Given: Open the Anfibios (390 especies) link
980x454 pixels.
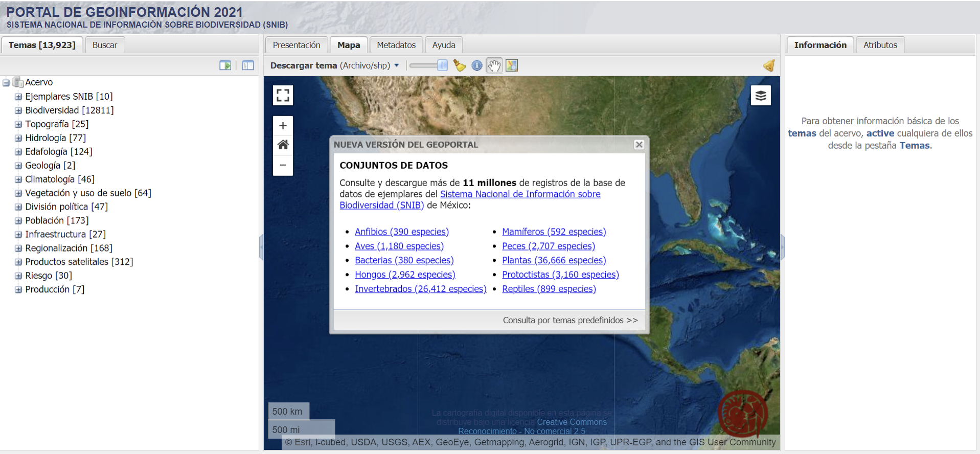Looking at the screenshot, I should (402, 232).
